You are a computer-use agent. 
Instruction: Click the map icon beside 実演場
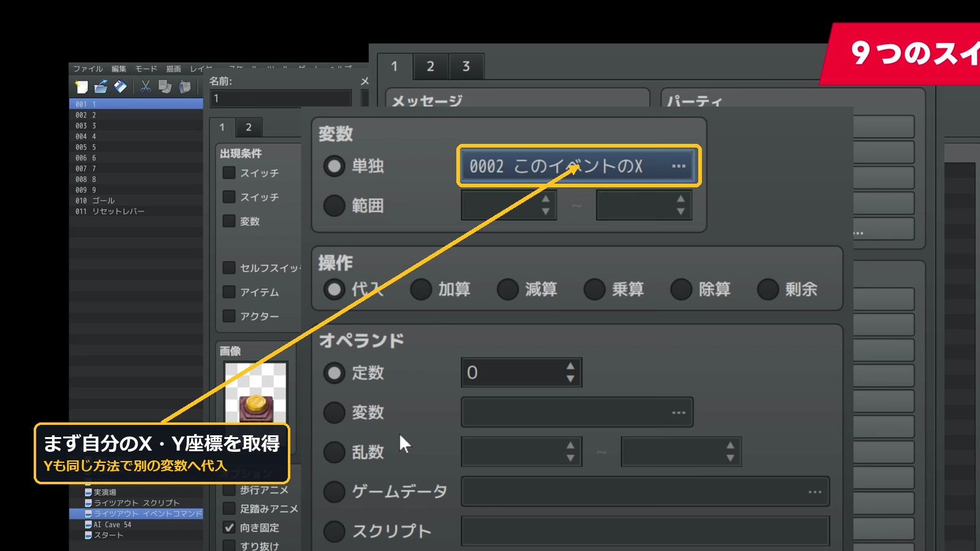(88, 492)
